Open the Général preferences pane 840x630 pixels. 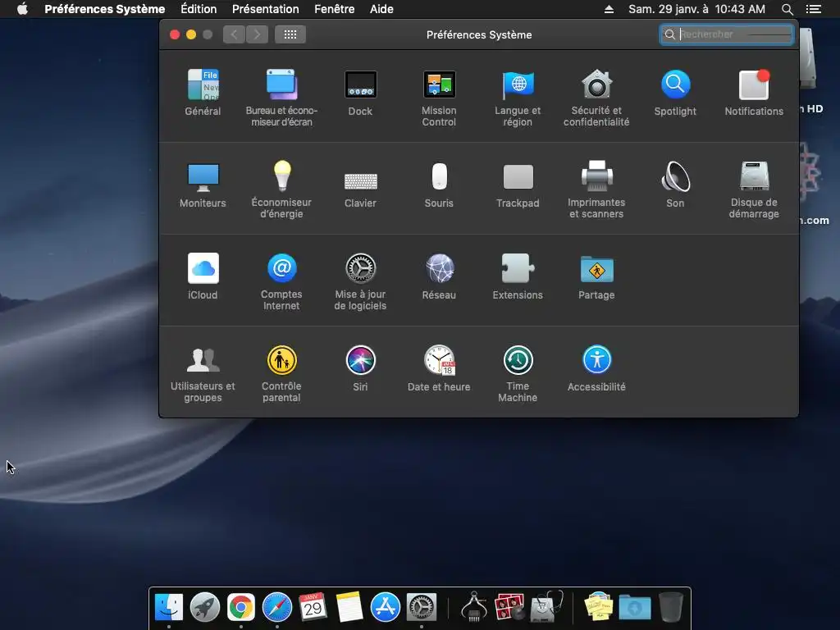point(203,93)
